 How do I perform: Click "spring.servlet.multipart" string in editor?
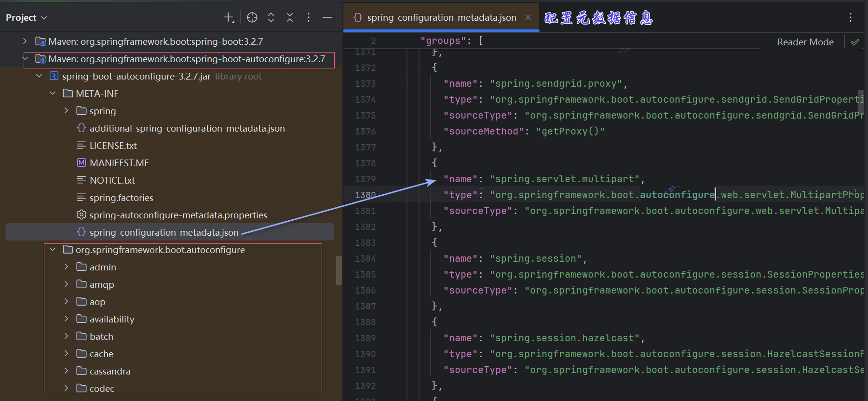565,179
